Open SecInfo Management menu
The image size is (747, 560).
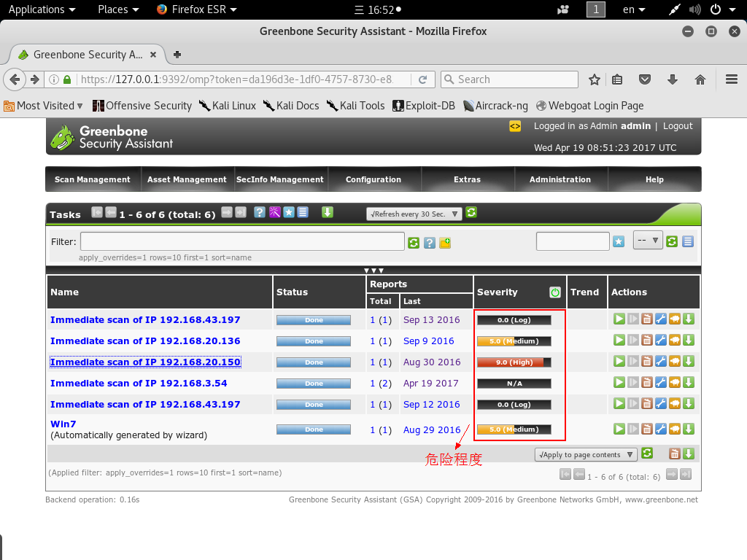pos(280,179)
